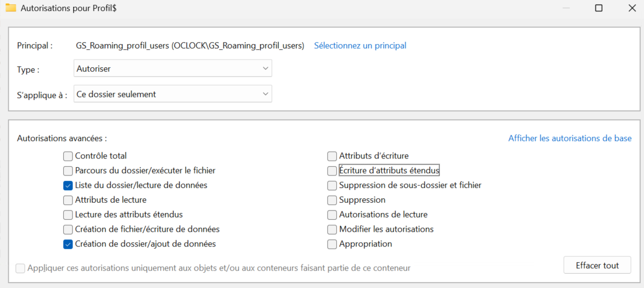
Task: Enable the Contrôle total checkbox
Action: click(x=68, y=156)
